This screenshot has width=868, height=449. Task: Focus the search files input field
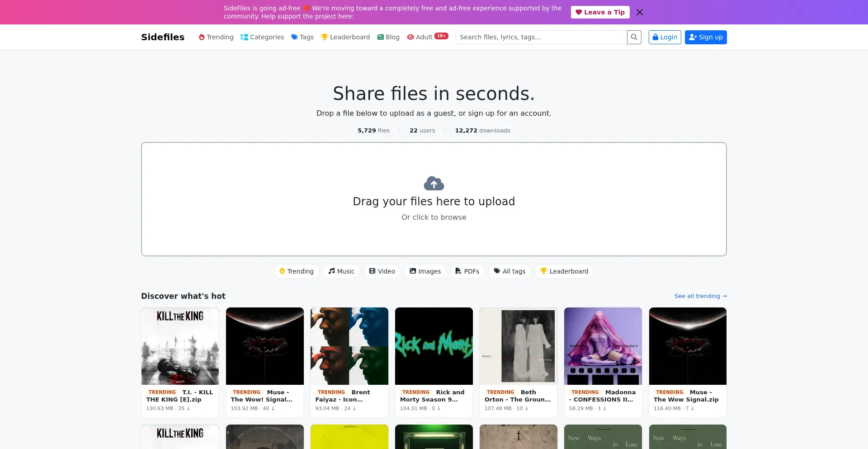coord(541,37)
